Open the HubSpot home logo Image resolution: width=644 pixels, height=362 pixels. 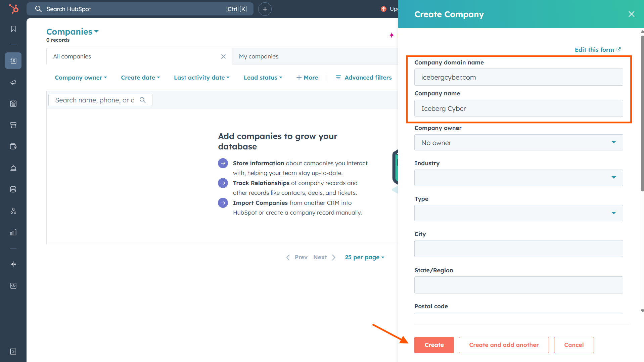click(13, 9)
